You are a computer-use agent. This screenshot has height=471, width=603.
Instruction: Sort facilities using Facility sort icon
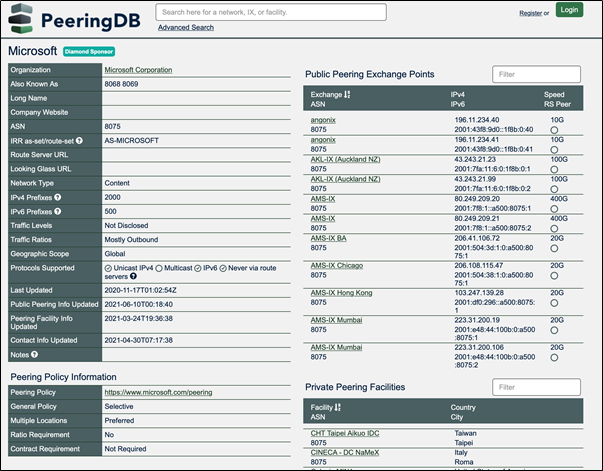[338, 407]
